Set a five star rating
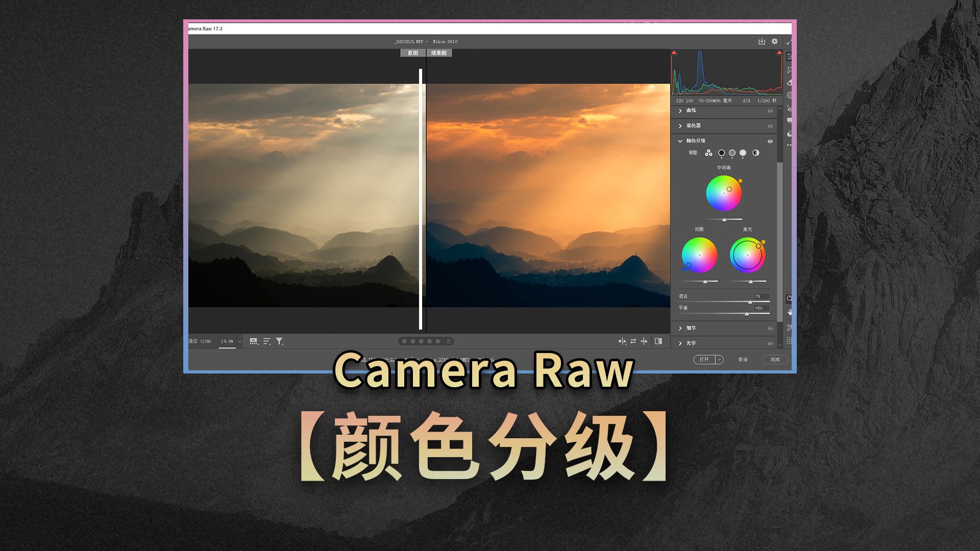This screenshot has width=980, height=551. click(438, 341)
